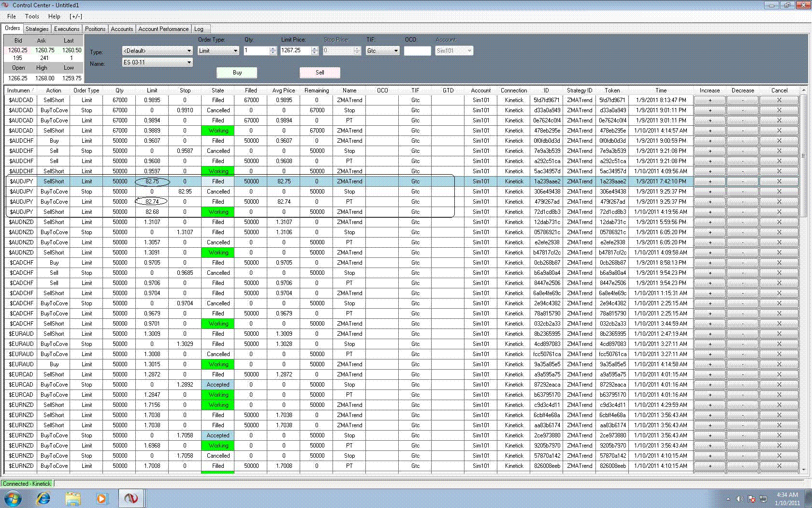Click the Bid price 1260.25

point(18,50)
